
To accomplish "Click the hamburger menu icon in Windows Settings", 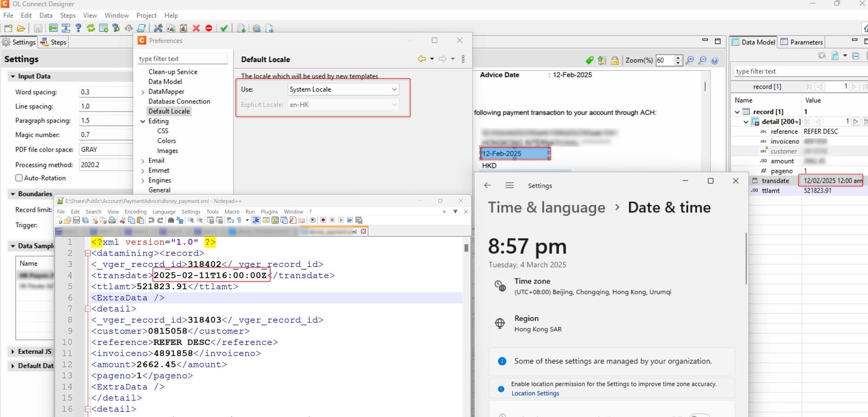I will point(509,185).
